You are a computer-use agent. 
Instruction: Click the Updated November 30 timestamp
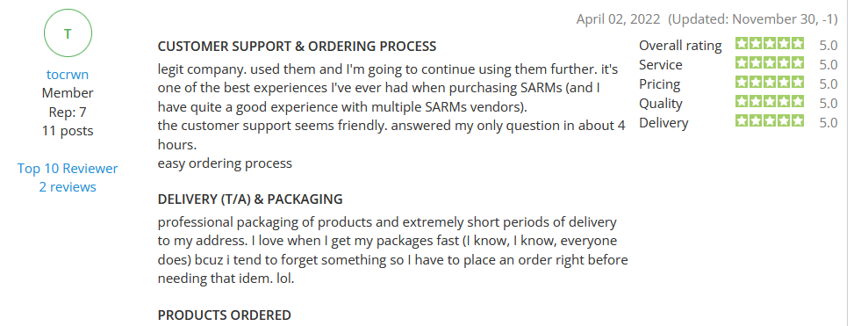point(753,19)
